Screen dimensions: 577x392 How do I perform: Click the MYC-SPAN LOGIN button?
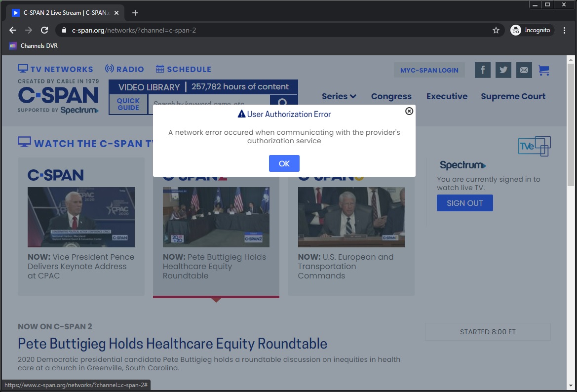429,70
